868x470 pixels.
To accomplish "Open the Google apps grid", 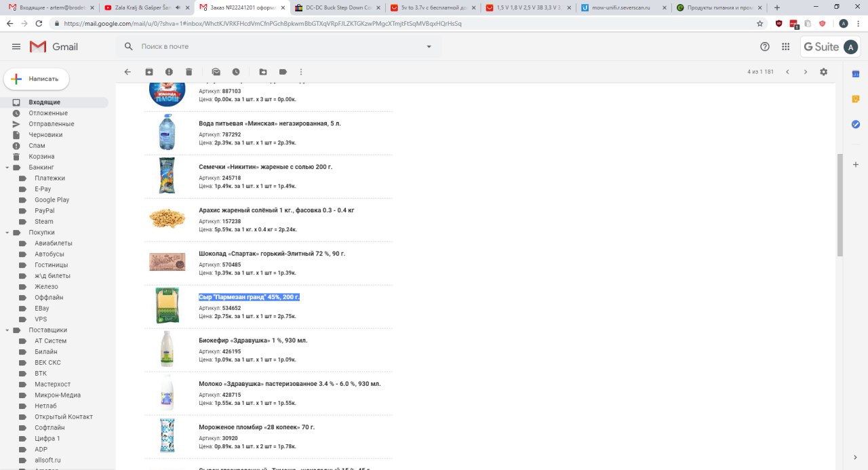I will 786,47.
